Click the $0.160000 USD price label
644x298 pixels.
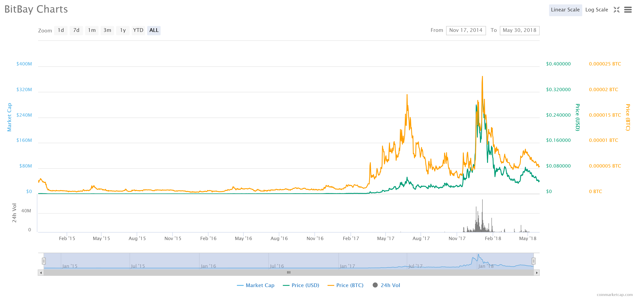point(558,140)
